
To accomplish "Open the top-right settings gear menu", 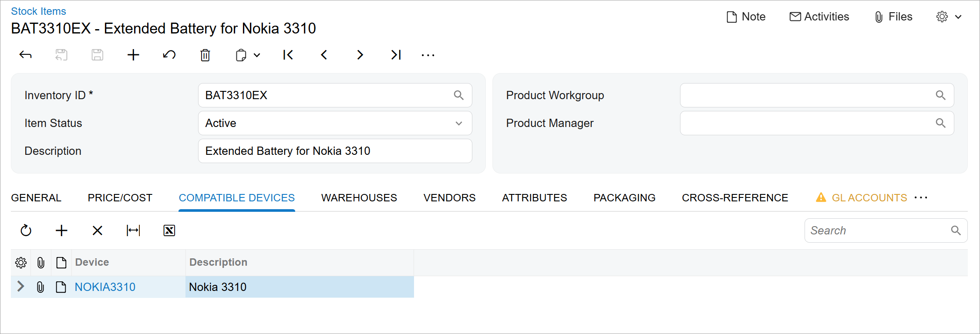I will coord(948,17).
